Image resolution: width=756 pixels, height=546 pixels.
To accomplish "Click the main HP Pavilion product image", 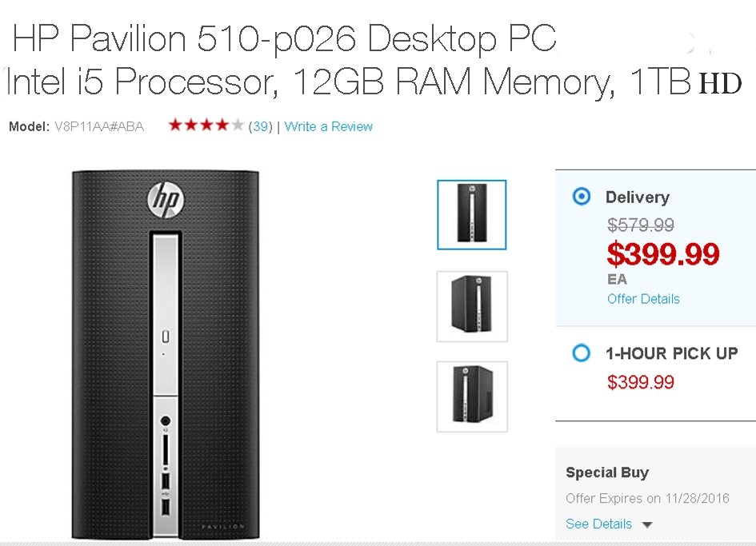I will 166,355.
